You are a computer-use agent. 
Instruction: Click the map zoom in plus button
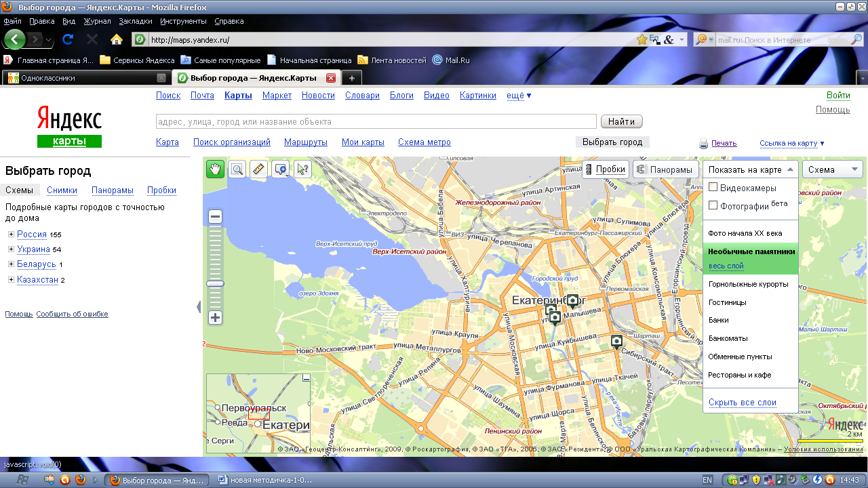(x=215, y=317)
